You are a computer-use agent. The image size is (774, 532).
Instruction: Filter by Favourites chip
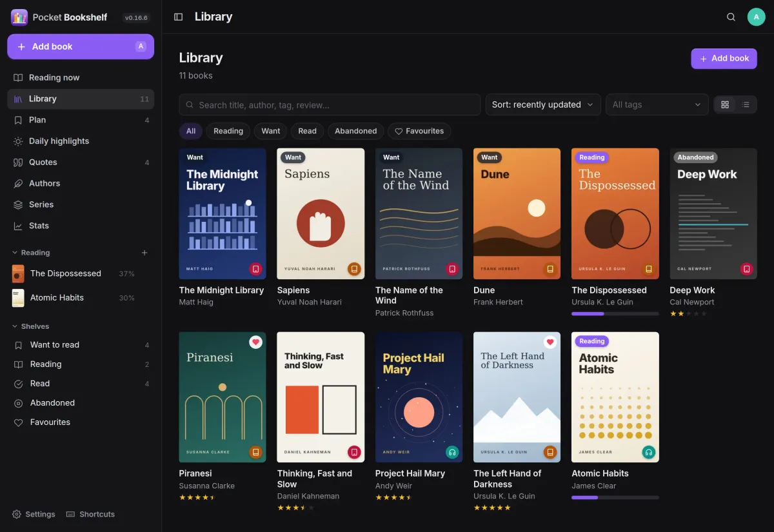coord(419,131)
